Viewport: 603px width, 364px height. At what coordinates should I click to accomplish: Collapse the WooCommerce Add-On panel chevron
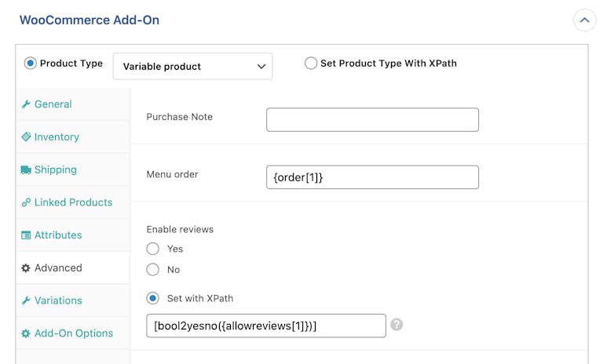(x=584, y=20)
